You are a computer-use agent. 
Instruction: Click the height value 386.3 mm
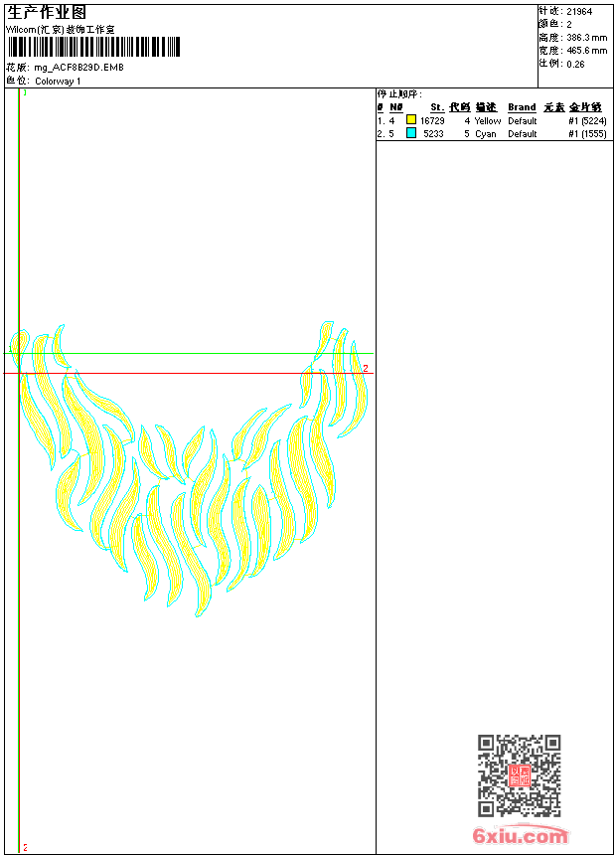[x=587, y=38]
